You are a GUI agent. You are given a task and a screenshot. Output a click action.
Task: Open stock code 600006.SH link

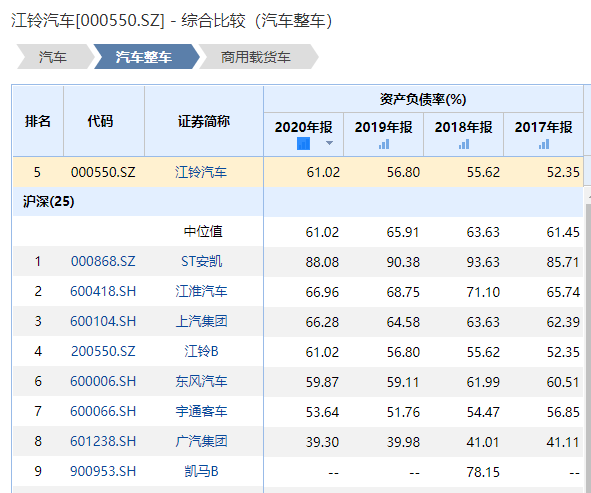coord(103,381)
